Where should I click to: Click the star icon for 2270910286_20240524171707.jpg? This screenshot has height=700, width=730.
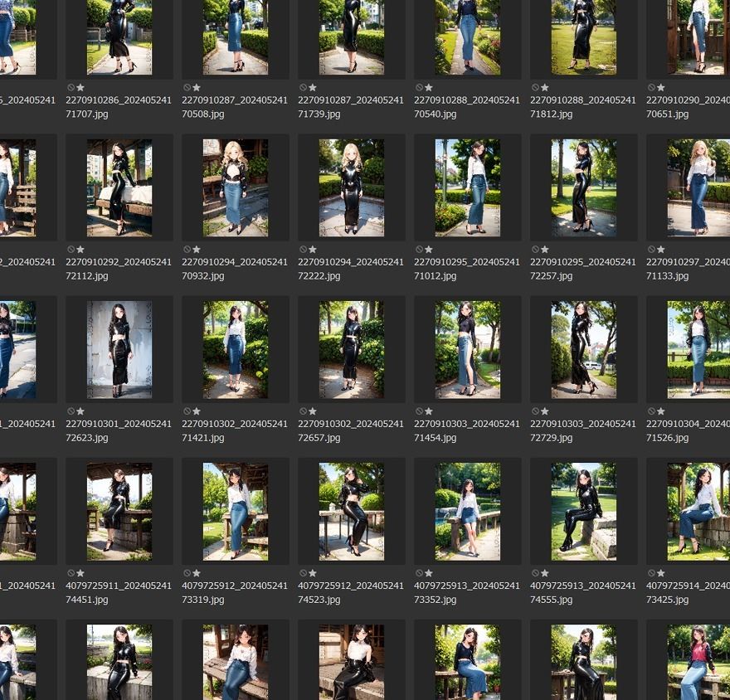pyautogui.click(x=80, y=88)
